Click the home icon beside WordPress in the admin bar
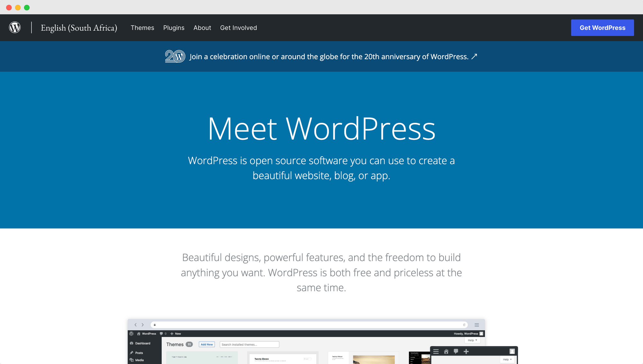Image resolution: width=643 pixels, height=364 pixels. 139,333
